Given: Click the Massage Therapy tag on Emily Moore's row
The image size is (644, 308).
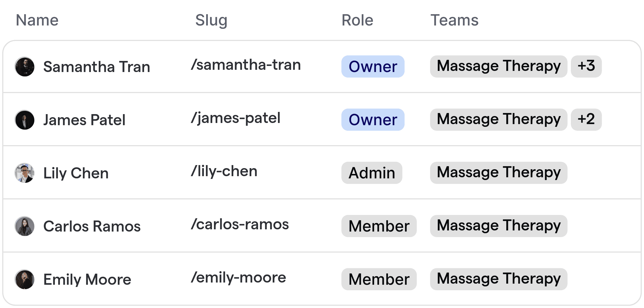Looking at the screenshot, I should point(498,279).
